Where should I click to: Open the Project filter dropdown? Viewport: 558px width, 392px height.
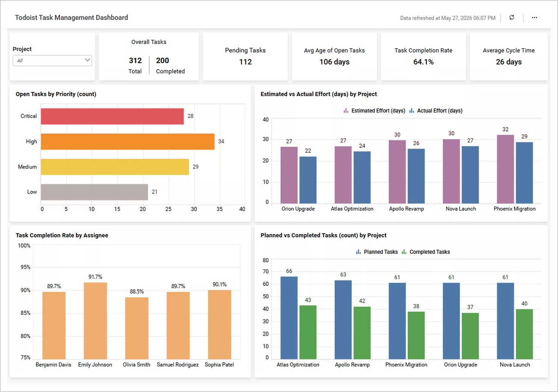click(x=52, y=61)
